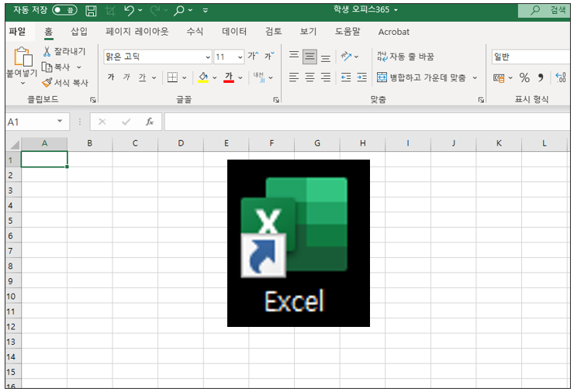Increase font size with larger 가 icon

pos(253,56)
